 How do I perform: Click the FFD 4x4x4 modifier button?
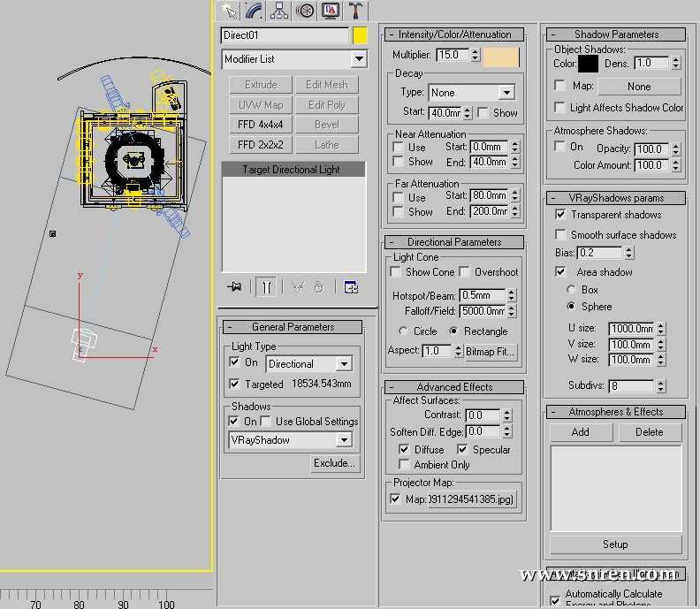pos(260,125)
